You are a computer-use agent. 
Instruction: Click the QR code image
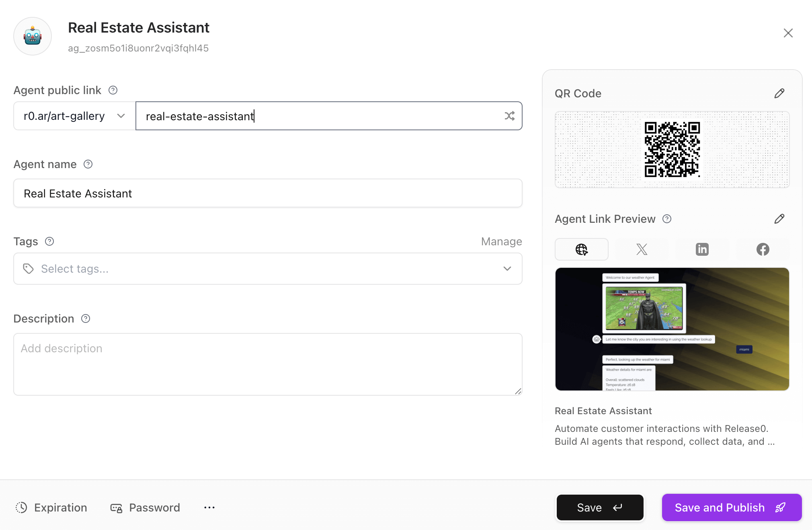[x=672, y=150]
